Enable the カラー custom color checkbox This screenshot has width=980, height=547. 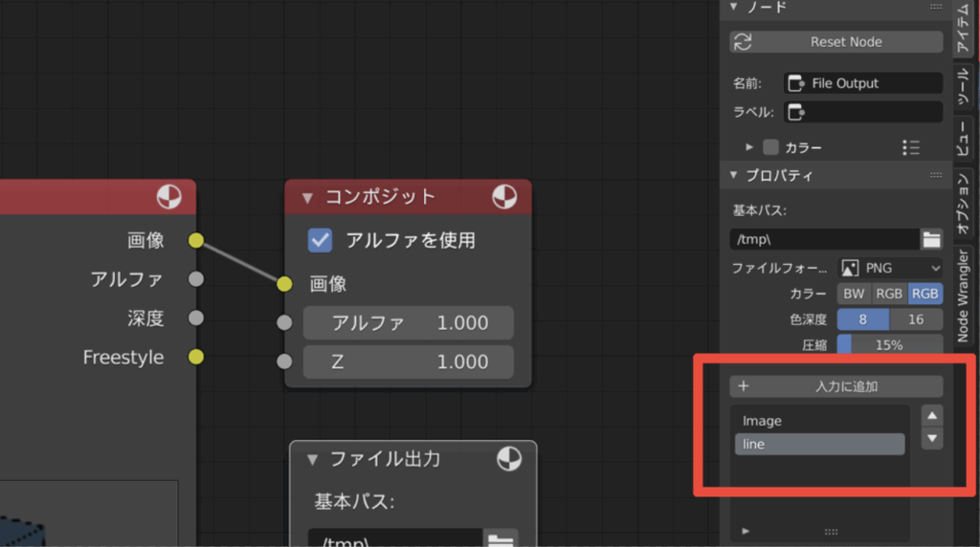point(770,147)
